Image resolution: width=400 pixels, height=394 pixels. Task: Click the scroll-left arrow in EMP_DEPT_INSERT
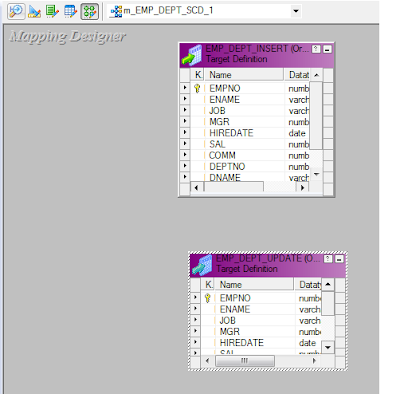tap(196, 187)
